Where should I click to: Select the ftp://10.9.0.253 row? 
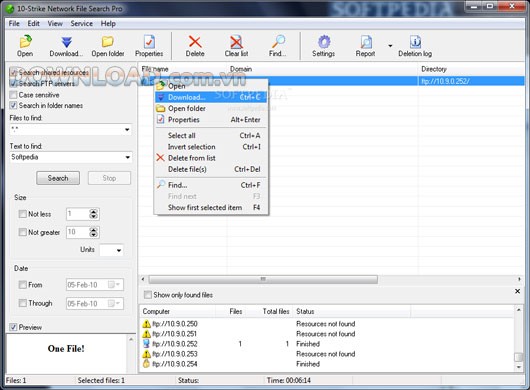coord(327,354)
